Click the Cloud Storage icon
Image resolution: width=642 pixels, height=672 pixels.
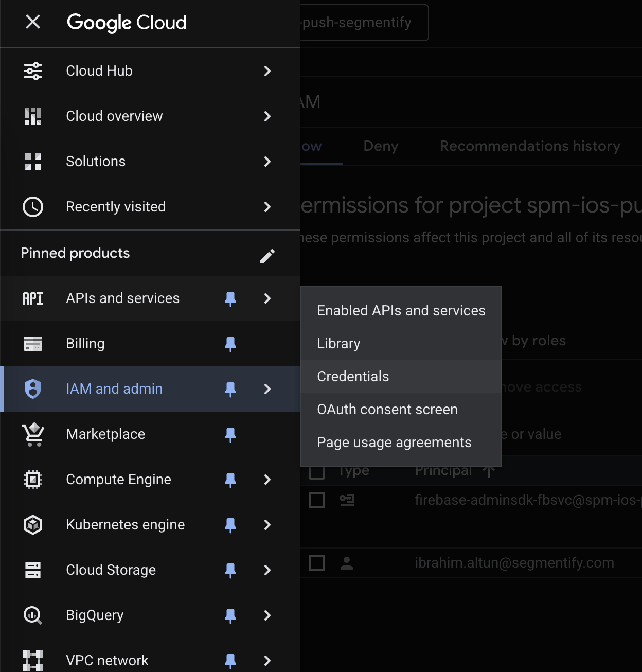[33, 570]
